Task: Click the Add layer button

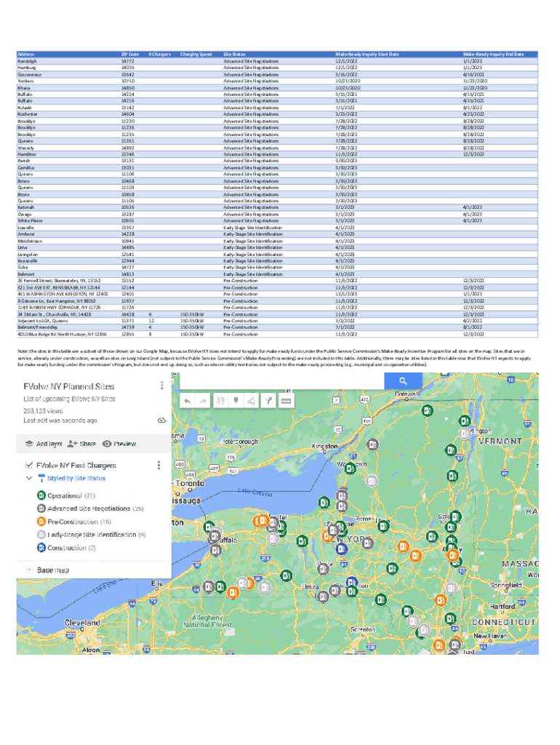Action: click(44, 443)
